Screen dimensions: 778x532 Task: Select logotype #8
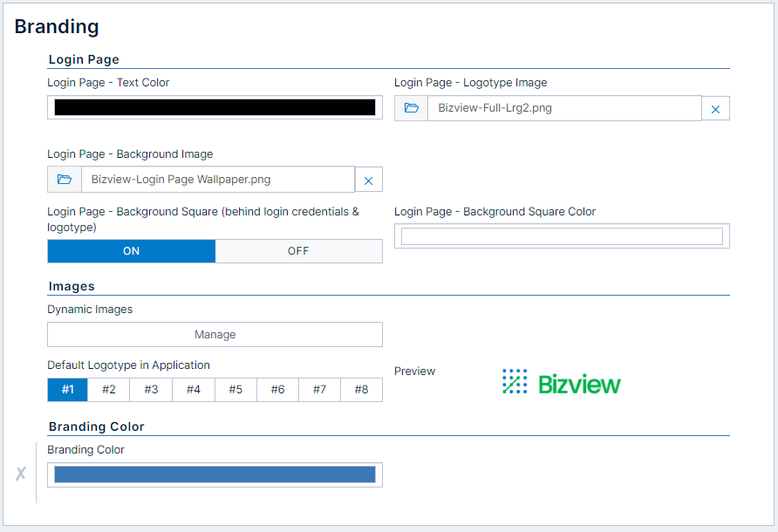point(361,390)
